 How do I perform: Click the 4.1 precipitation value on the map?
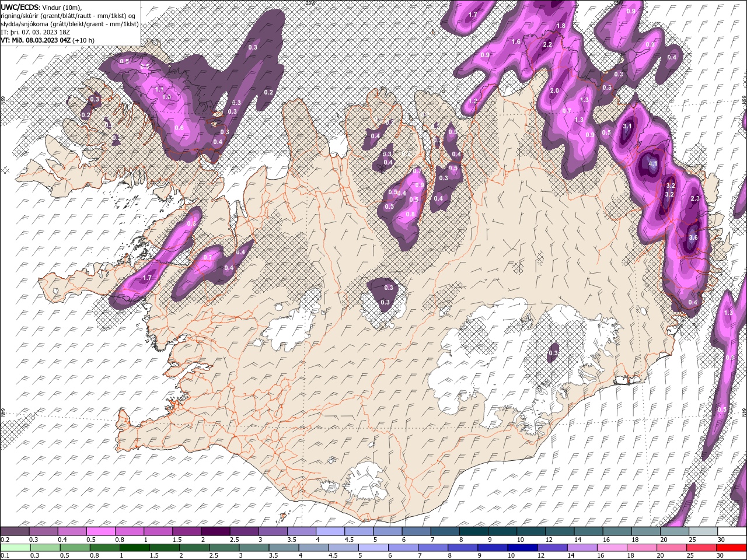click(x=653, y=164)
